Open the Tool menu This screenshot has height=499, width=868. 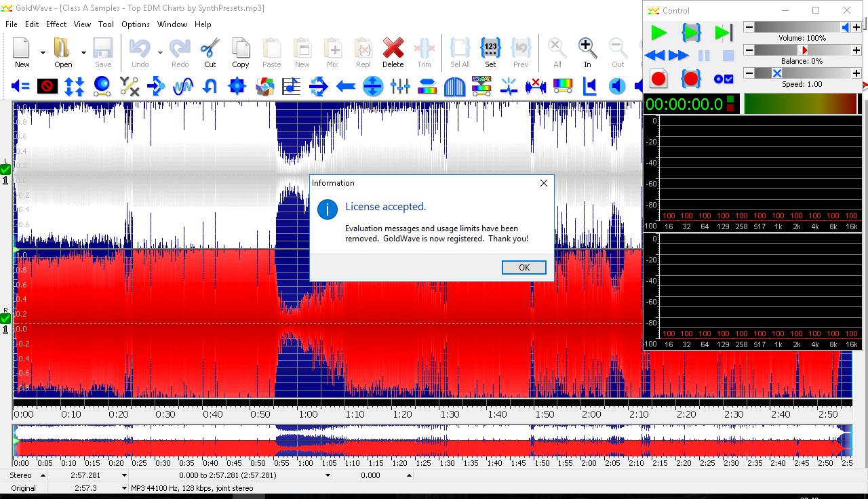(106, 24)
